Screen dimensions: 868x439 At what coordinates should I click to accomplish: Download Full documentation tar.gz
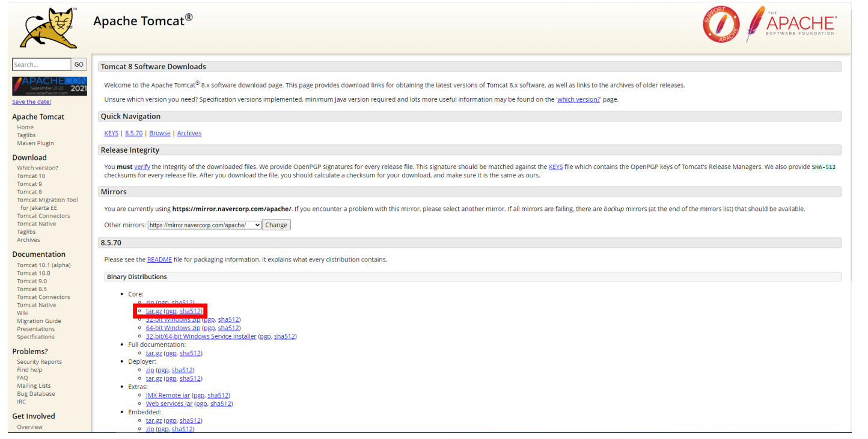pos(154,353)
